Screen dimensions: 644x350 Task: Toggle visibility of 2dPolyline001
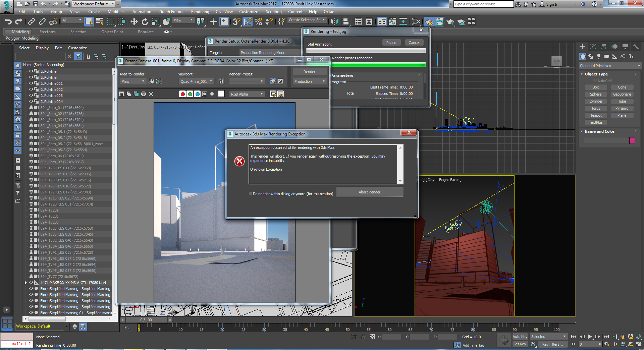(x=31, y=83)
